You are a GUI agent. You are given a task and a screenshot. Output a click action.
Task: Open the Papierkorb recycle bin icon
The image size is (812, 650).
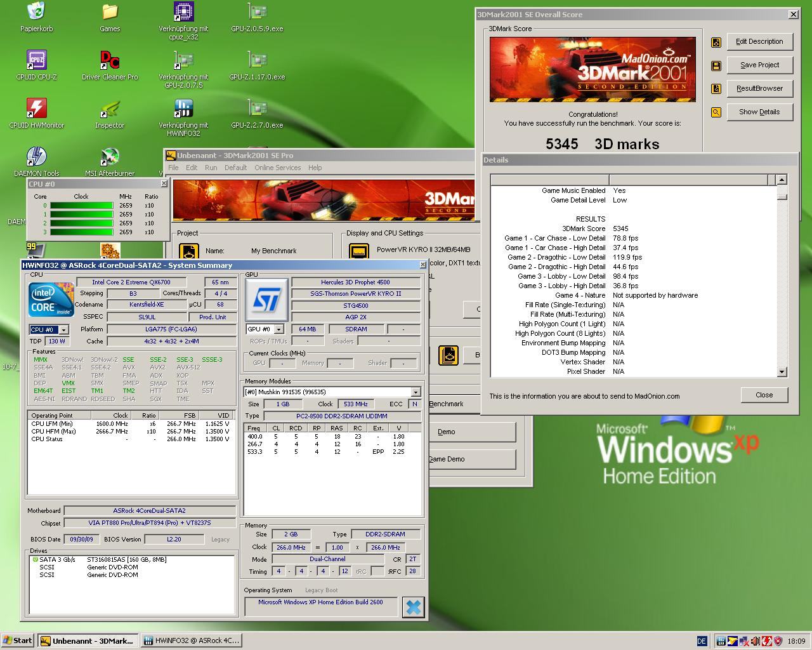[36, 17]
